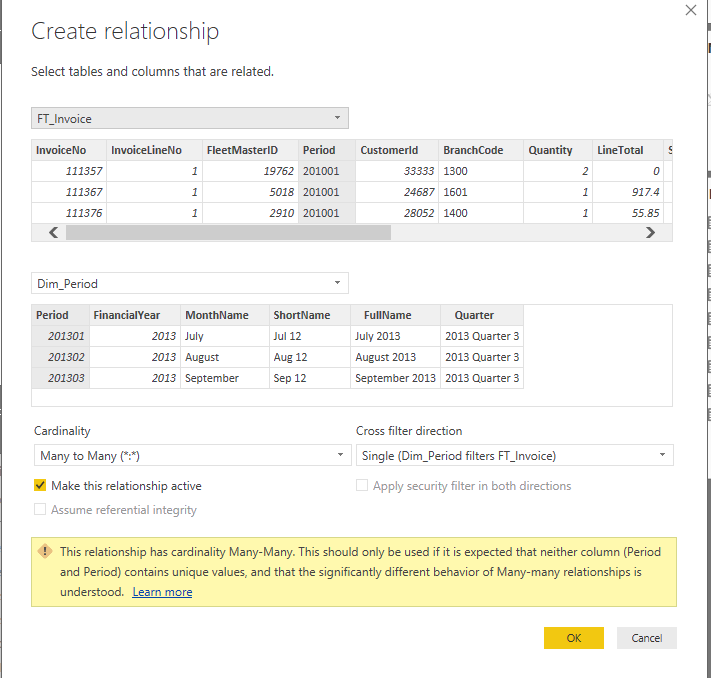Click BranchCode cell 1400
The width and height of the screenshot is (711, 678).
[x=481, y=213]
